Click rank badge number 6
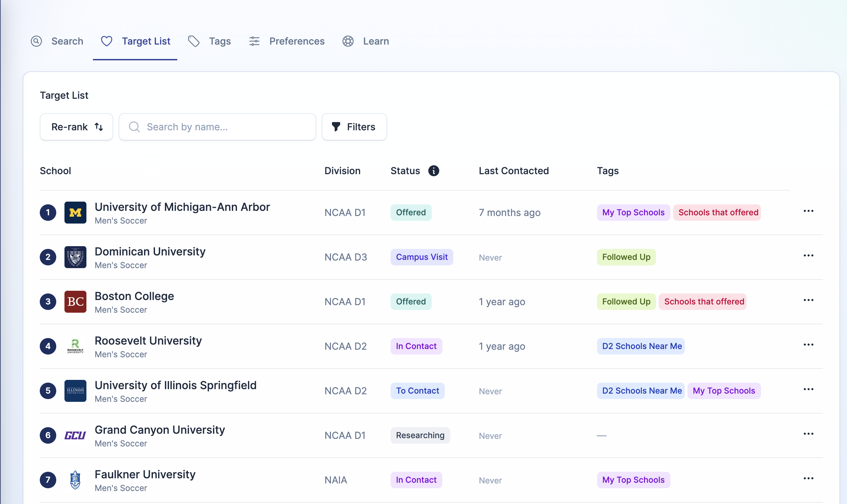The width and height of the screenshot is (847, 504). (x=48, y=435)
